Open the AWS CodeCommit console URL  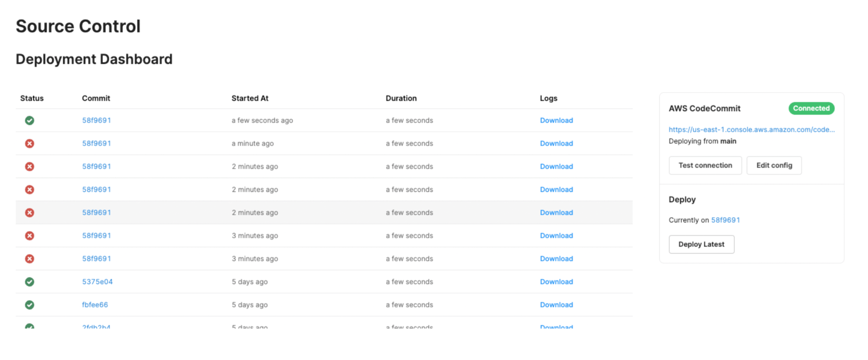751,129
